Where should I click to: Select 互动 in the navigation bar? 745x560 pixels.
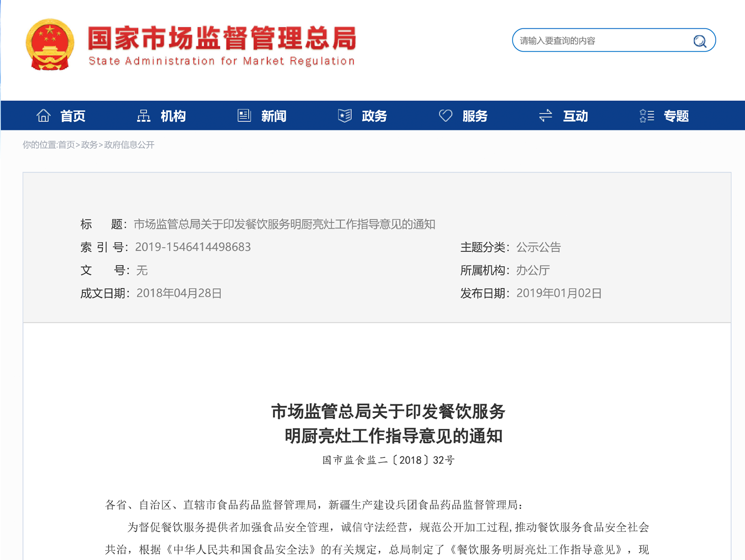point(575,116)
